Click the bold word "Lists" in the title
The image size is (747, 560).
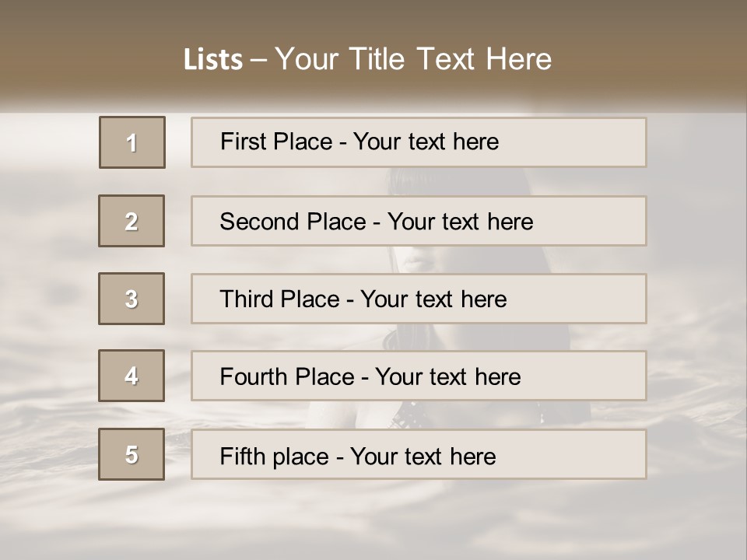coord(213,60)
